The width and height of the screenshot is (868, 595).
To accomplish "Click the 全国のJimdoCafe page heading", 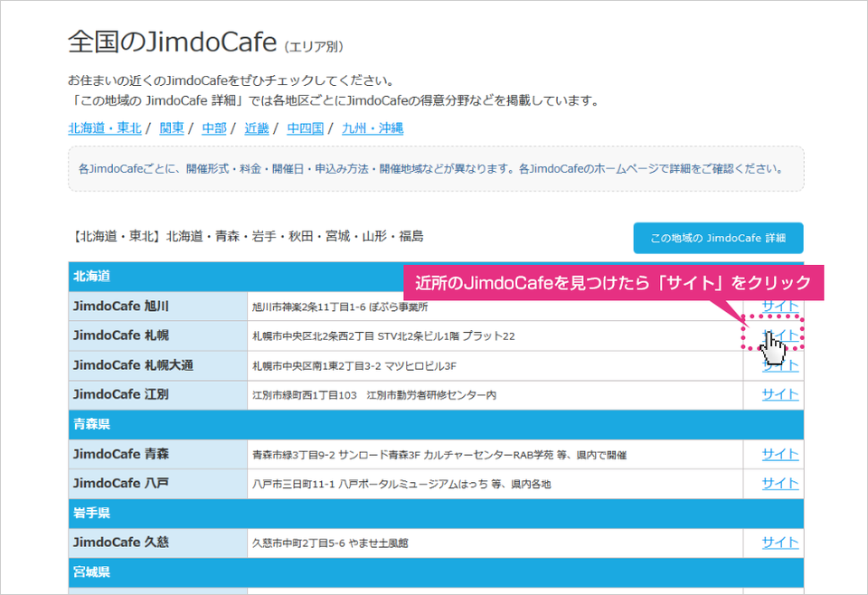I will pos(205,42).
